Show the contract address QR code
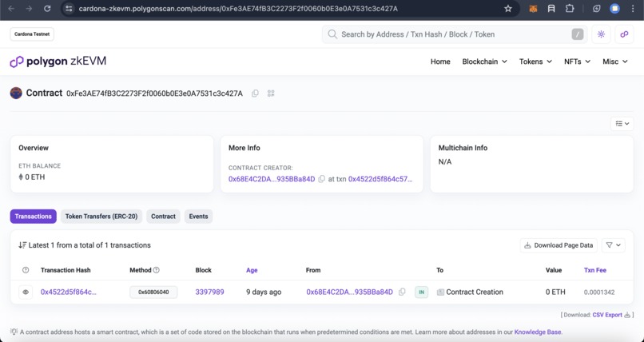 click(271, 93)
